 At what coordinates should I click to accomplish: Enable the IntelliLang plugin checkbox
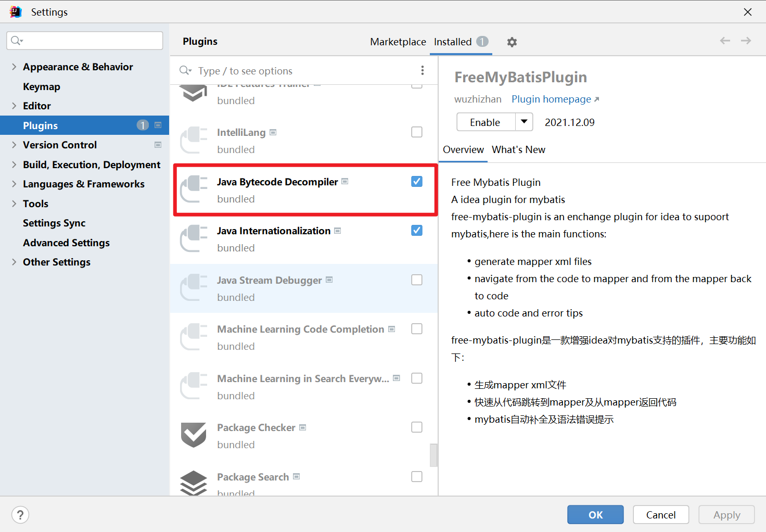417,132
